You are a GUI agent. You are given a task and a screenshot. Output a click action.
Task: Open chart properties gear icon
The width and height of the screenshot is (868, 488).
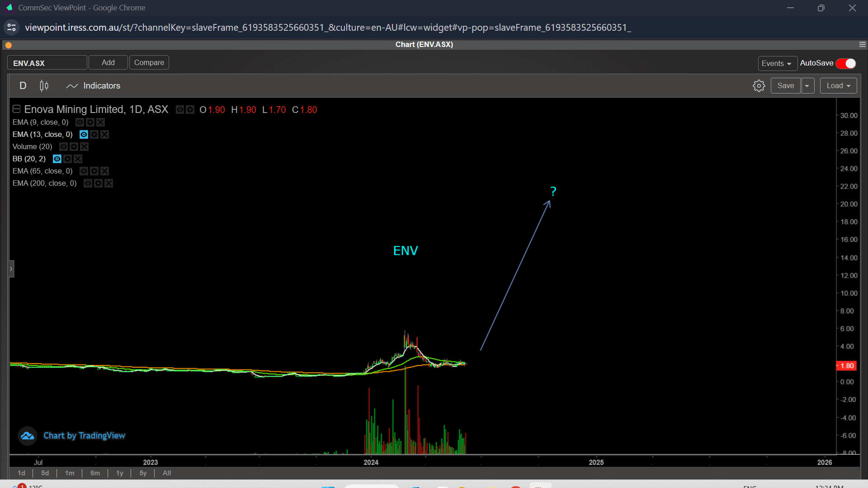759,86
